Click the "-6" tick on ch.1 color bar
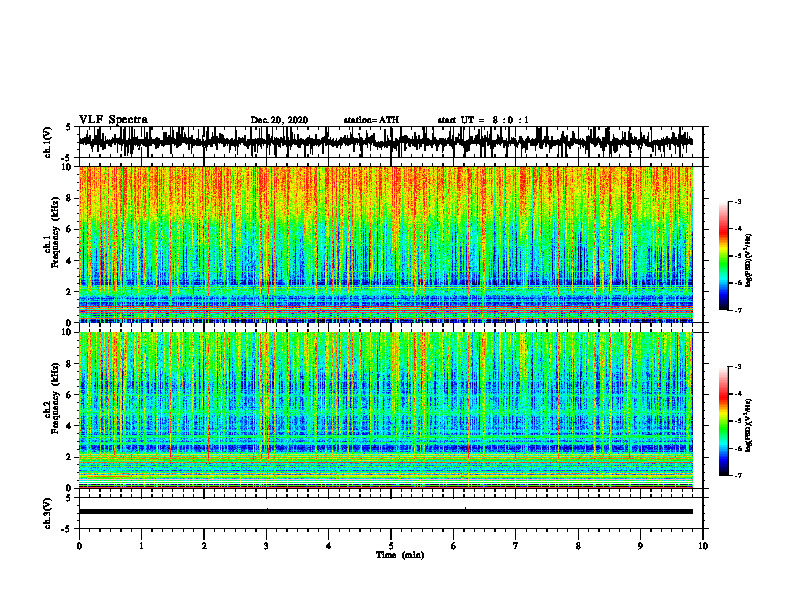792x612 pixels. point(738,283)
